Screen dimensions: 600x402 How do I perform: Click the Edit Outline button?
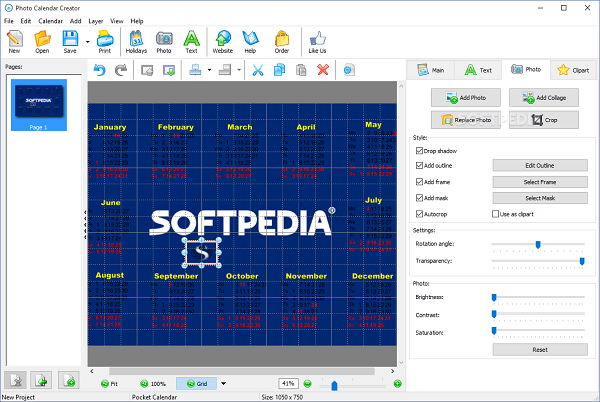pyautogui.click(x=539, y=166)
